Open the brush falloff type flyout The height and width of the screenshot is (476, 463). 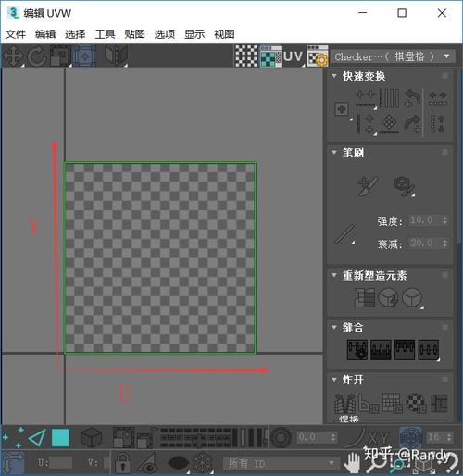tap(344, 234)
